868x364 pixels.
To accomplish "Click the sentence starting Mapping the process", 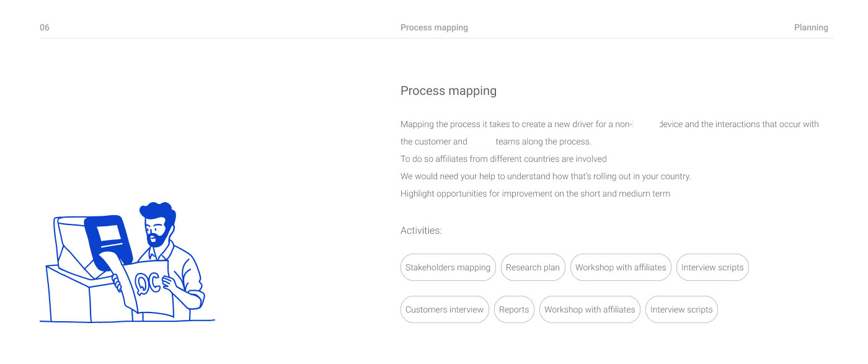I will click(x=609, y=133).
